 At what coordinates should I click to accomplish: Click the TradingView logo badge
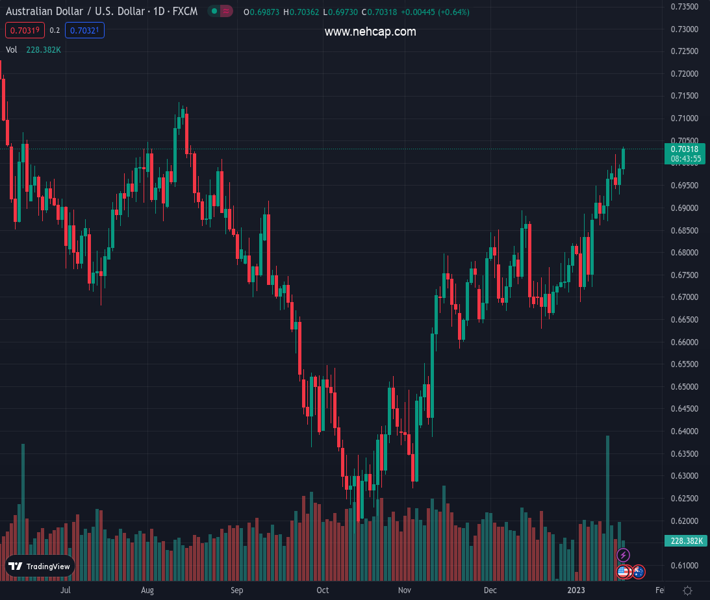tap(40, 566)
